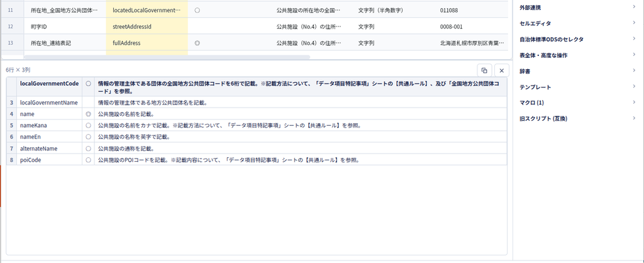
Task: Click the ◎ mark in the name row
Action: [88, 114]
